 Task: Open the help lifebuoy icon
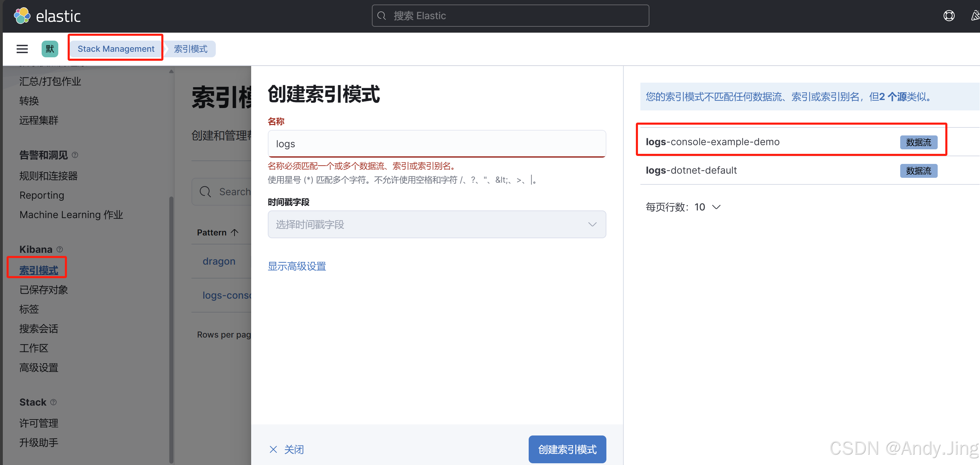coord(949,16)
